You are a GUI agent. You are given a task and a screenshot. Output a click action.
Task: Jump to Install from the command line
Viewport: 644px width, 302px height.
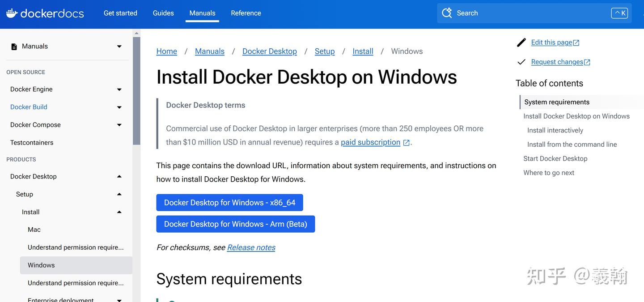tap(572, 145)
